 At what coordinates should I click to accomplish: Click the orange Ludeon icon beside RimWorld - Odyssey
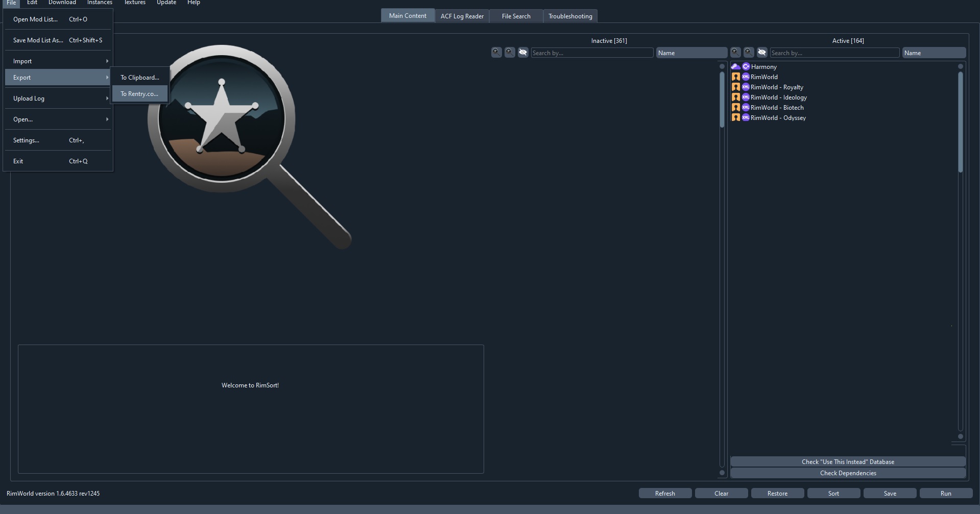coord(736,118)
